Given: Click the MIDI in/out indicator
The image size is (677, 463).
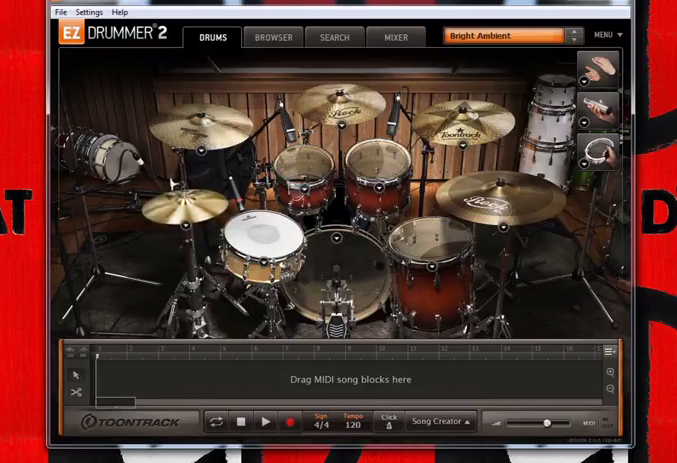Looking at the screenshot, I should 598,423.
